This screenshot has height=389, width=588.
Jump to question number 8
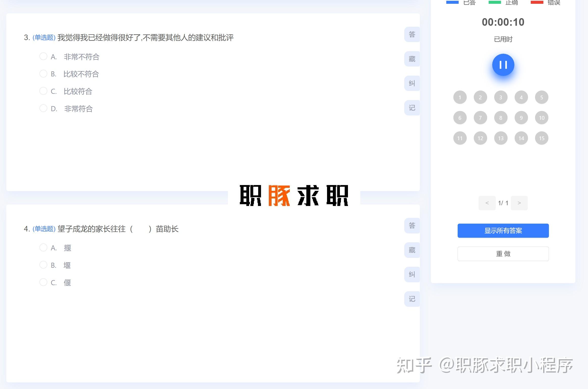coord(501,118)
